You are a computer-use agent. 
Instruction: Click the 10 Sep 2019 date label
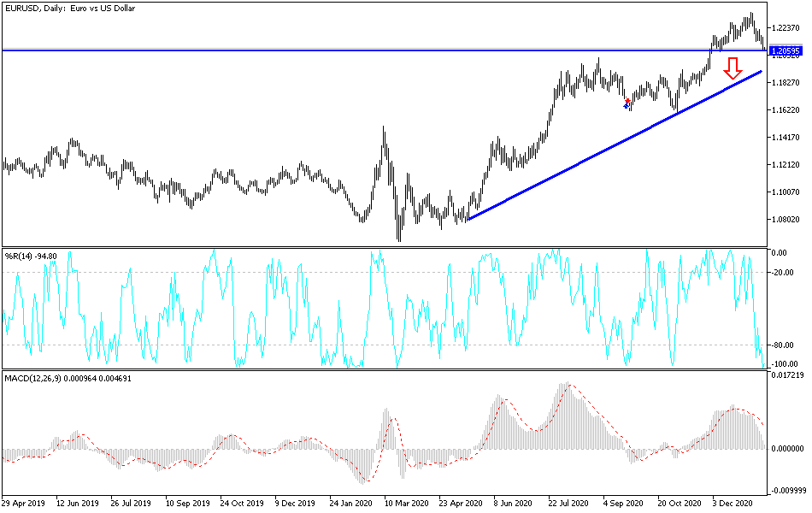(x=187, y=503)
